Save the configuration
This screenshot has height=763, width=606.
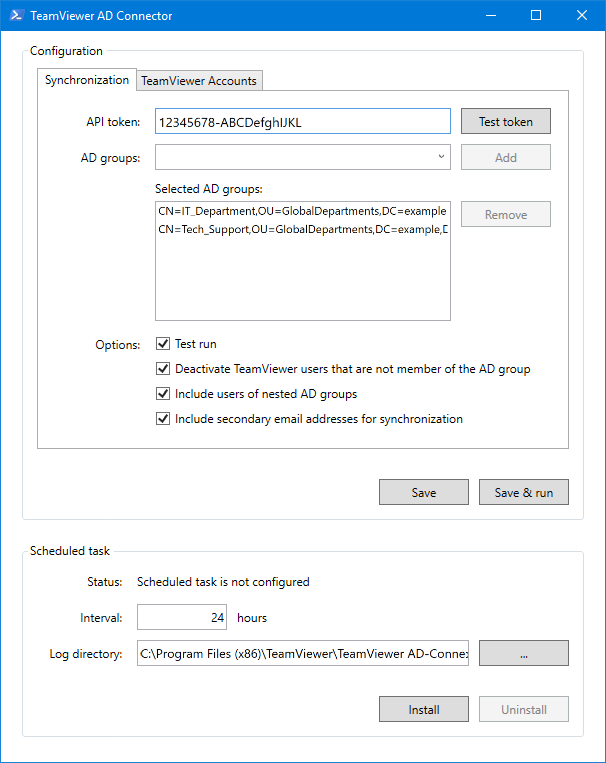click(424, 492)
